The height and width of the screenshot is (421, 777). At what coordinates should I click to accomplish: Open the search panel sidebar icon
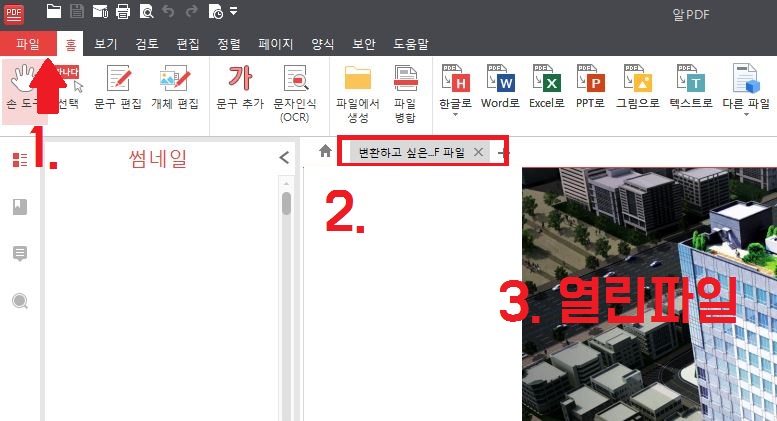pos(20,301)
